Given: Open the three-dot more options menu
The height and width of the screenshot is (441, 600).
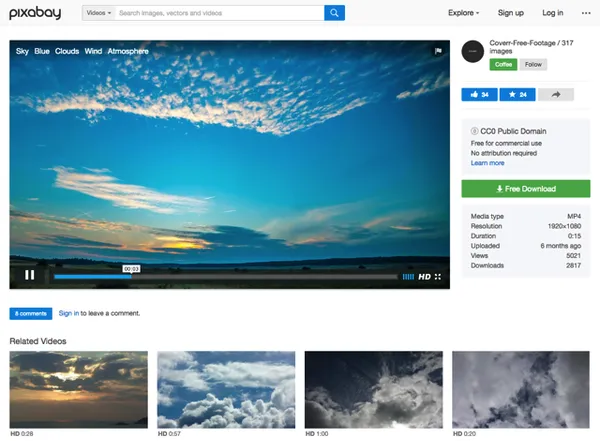Looking at the screenshot, I should pyautogui.click(x=586, y=13).
